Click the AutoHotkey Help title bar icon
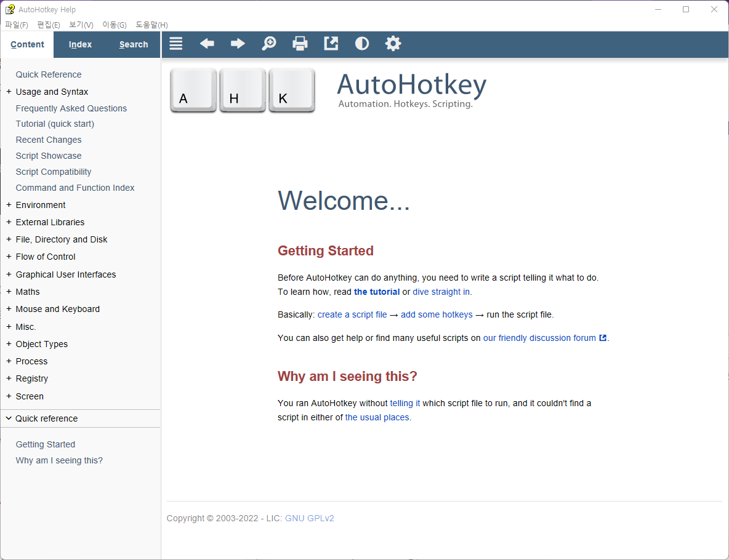The height and width of the screenshot is (560, 729). (10, 9)
